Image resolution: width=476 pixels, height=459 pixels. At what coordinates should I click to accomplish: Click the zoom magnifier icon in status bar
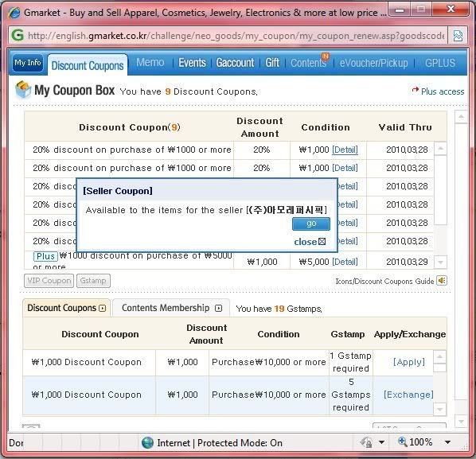pyautogui.click(x=402, y=441)
